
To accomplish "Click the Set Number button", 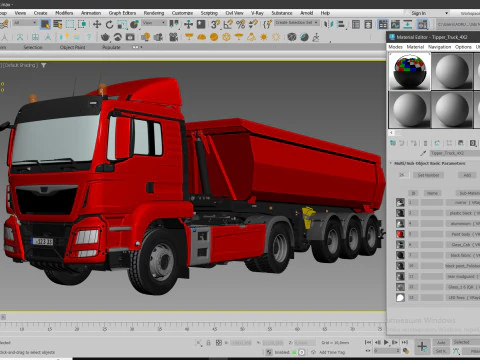I will click(x=428, y=175).
